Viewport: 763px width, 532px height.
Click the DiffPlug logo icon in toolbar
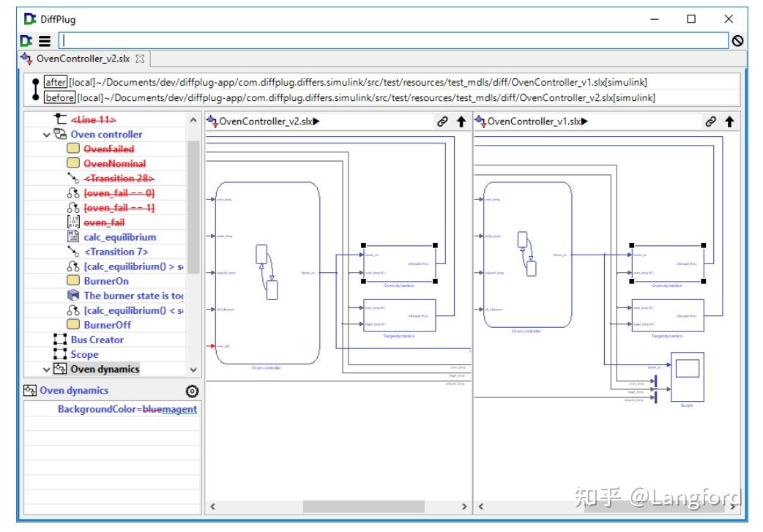tap(26, 41)
